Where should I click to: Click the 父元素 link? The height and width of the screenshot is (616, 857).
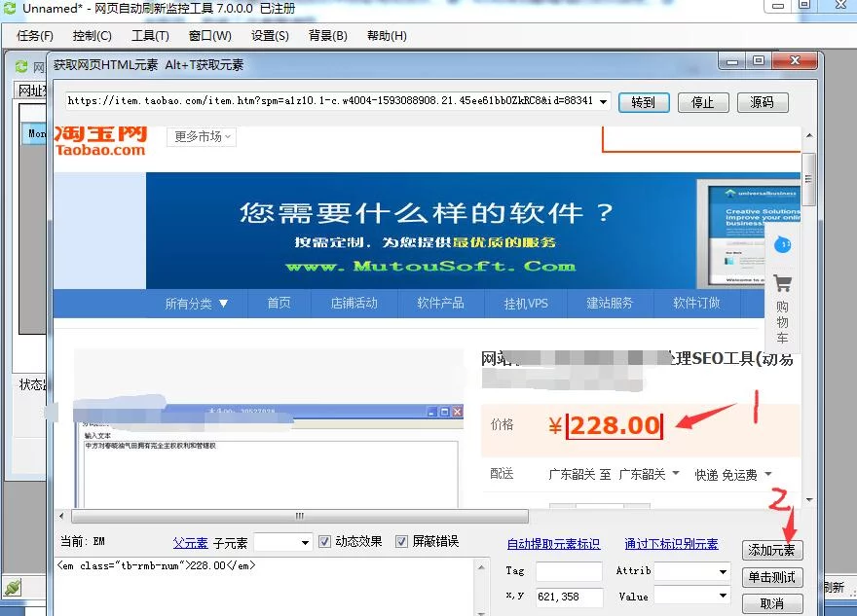pyautogui.click(x=190, y=543)
